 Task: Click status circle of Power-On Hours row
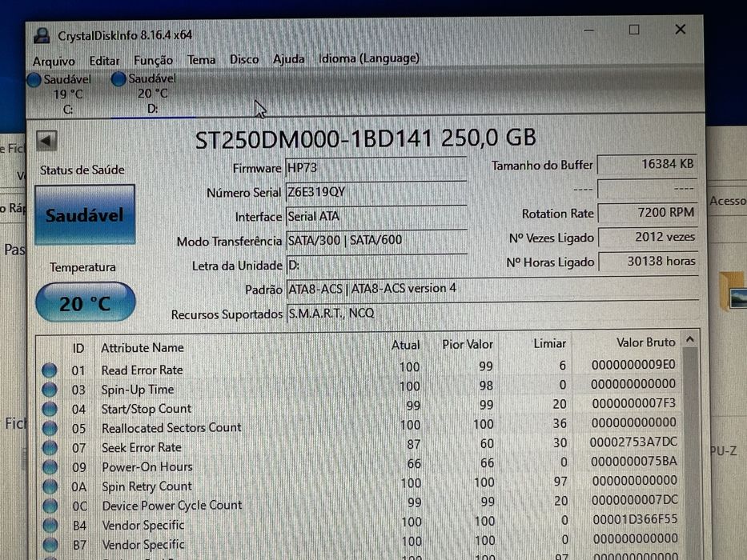tap(50, 467)
